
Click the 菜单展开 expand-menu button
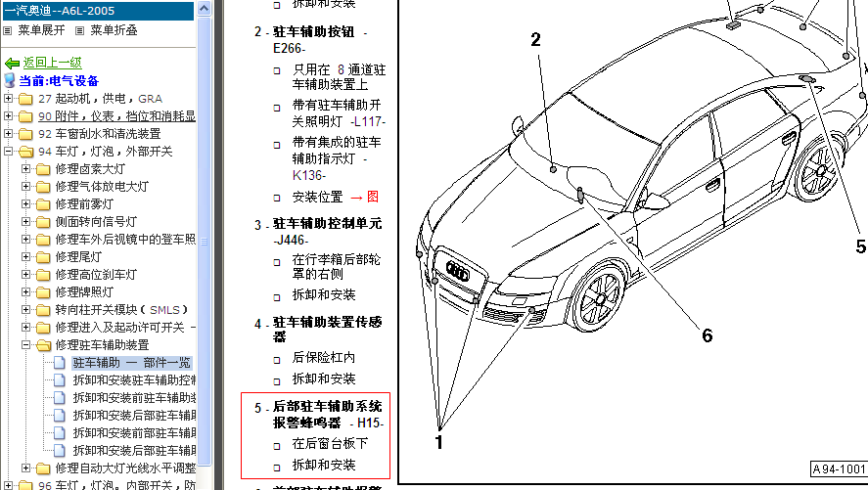(x=34, y=30)
